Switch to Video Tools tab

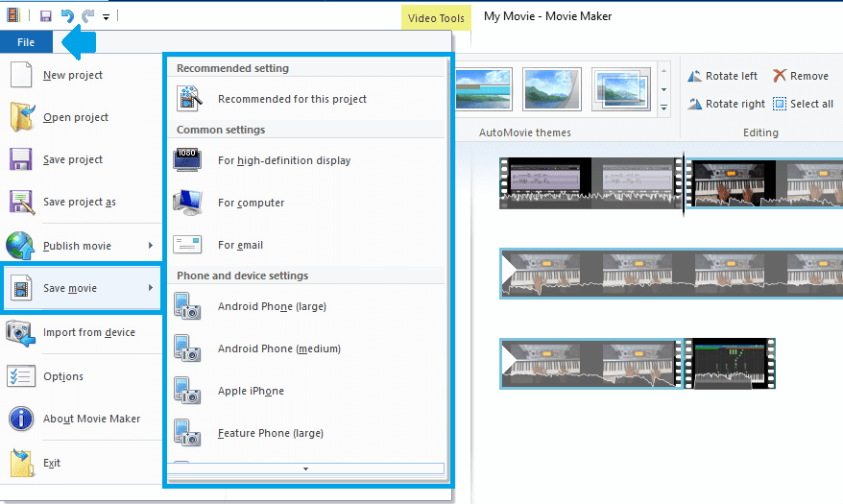[x=436, y=17]
